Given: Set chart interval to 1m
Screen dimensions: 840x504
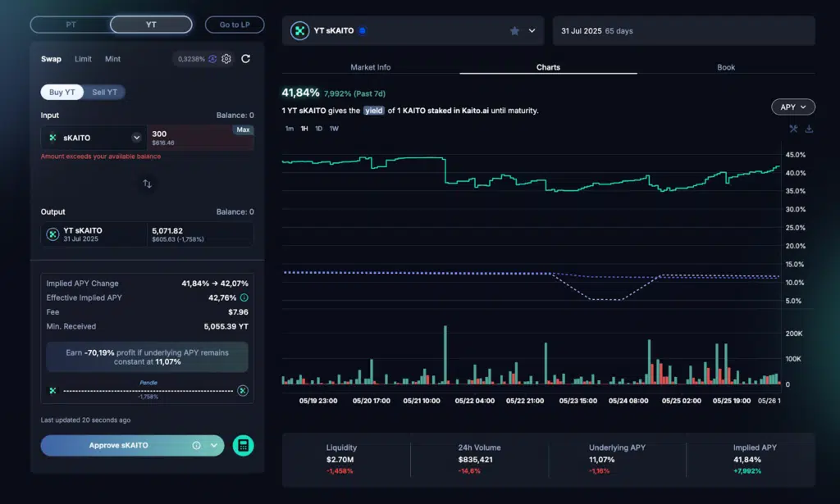Looking at the screenshot, I should pos(290,129).
